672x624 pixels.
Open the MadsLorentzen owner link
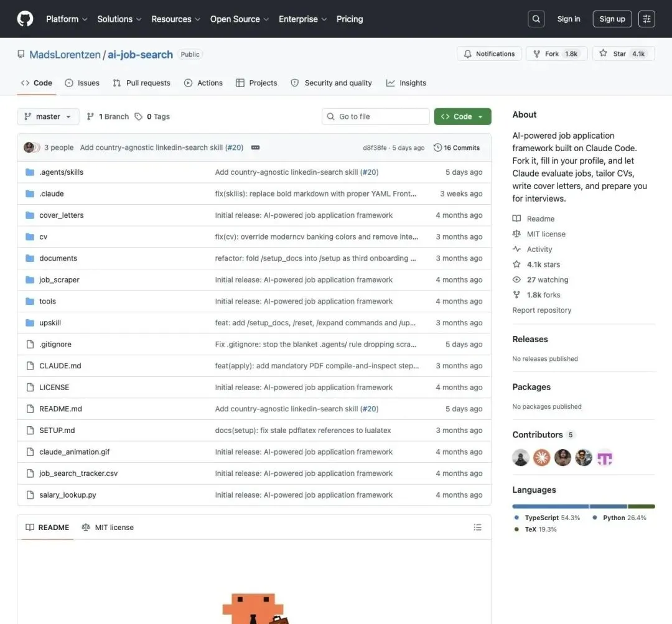[65, 54]
